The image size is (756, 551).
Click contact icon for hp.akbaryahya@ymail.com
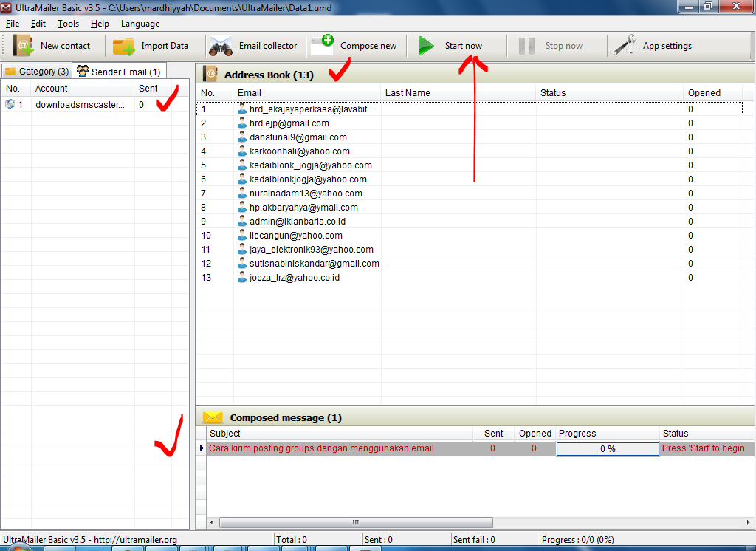click(242, 207)
